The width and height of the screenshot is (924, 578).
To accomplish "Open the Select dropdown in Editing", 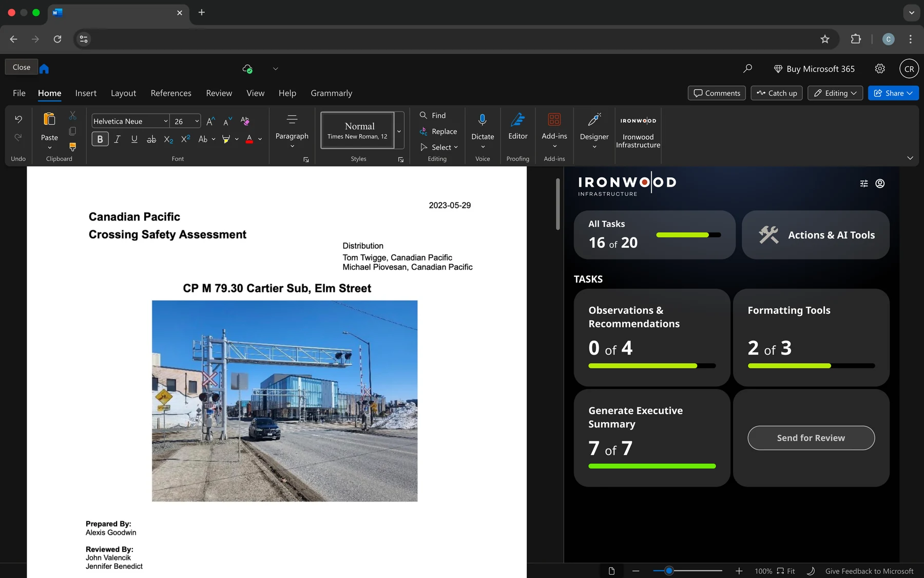I will pyautogui.click(x=439, y=147).
